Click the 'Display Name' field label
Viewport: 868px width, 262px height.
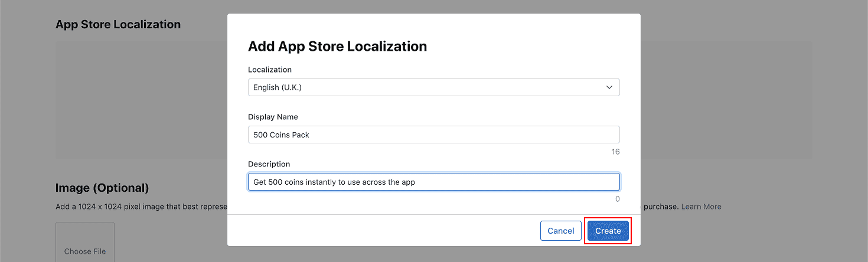click(x=273, y=117)
